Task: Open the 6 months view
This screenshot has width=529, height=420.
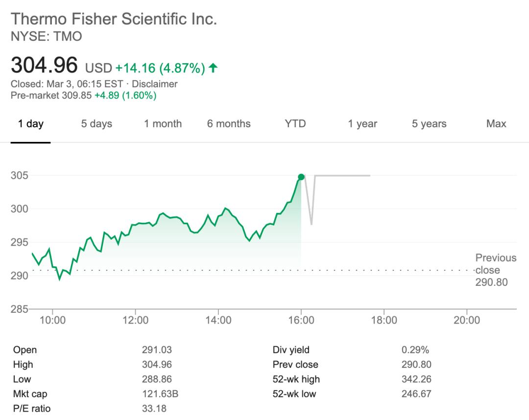Action: pyautogui.click(x=229, y=124)
